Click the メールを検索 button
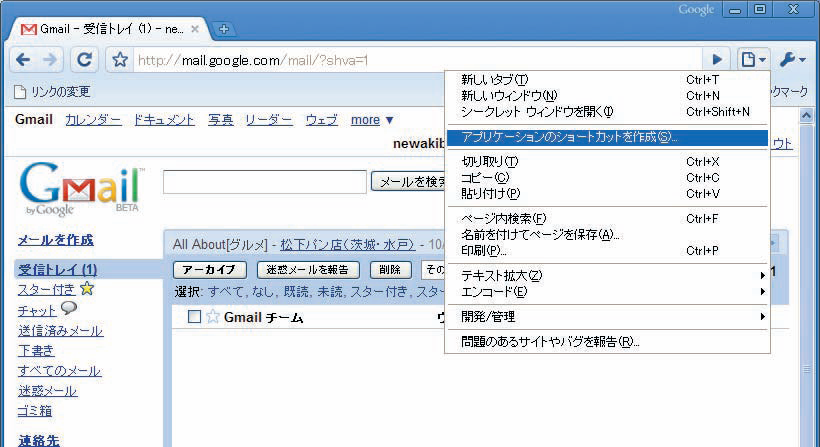 [x=408, y=181]
